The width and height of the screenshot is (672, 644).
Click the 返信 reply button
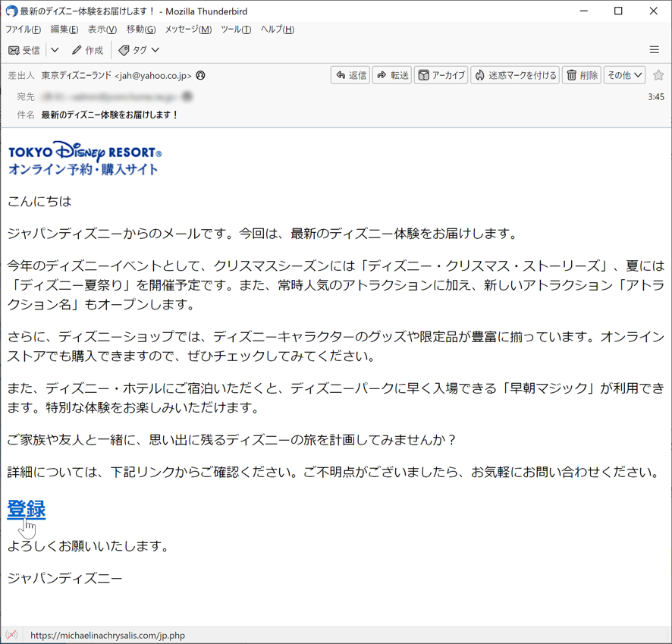tap(350, 75)
